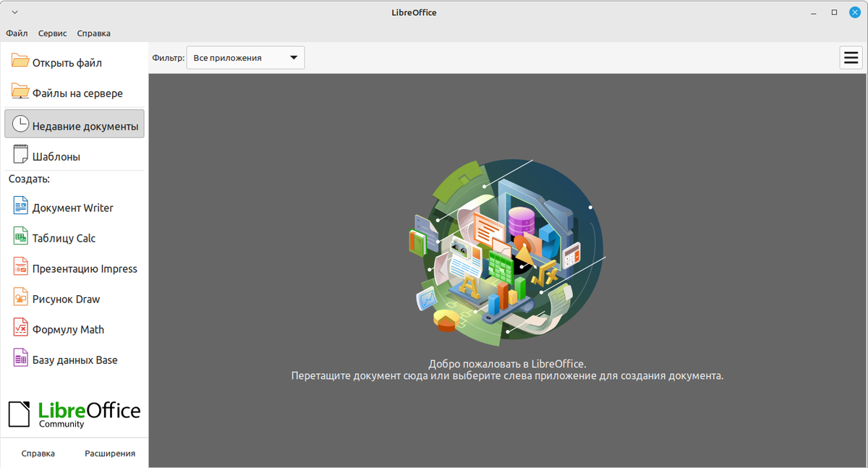Create new Рисунок Draw
This screenshot has height=468, width=868.
[75, 299]
